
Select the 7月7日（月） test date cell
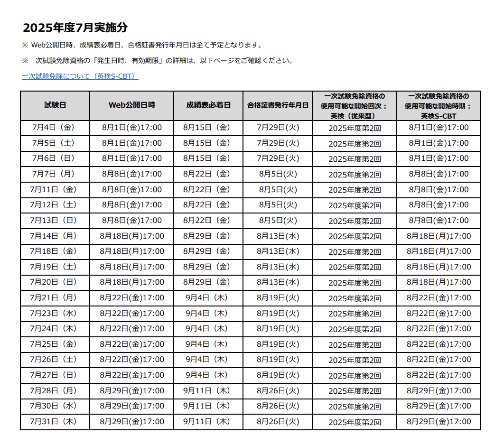(x=55, y=174)
